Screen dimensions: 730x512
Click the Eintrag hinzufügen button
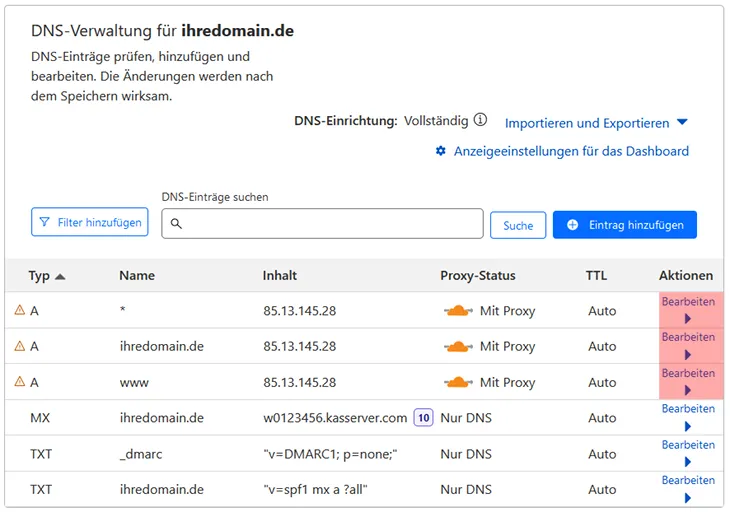pyautogui.click(x=625, y=225)
